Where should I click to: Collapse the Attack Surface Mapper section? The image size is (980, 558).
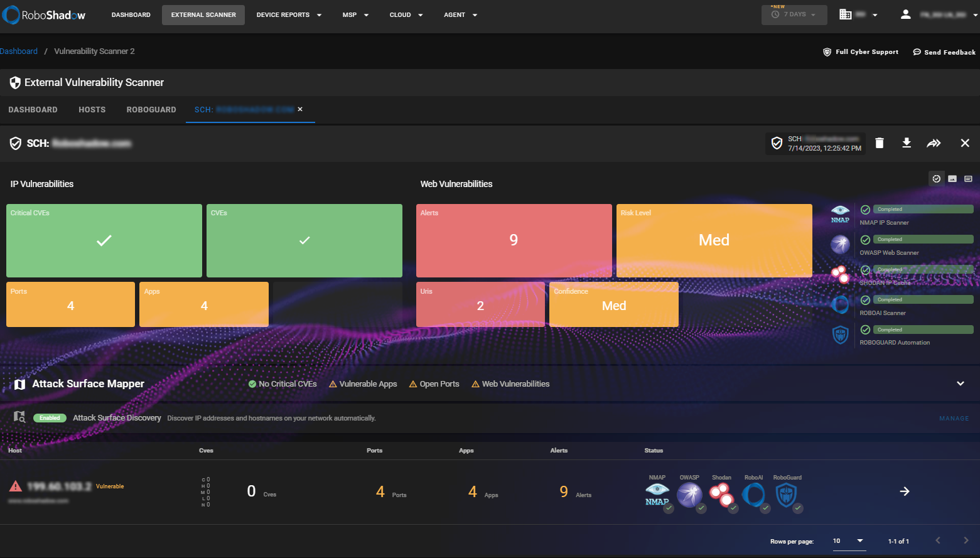(960, 383)
